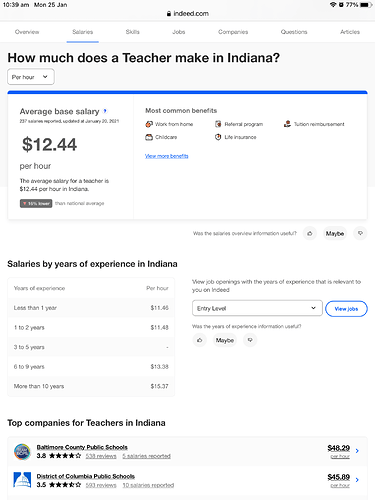Click the $48.29 per hour salary link

click(339, 448)
